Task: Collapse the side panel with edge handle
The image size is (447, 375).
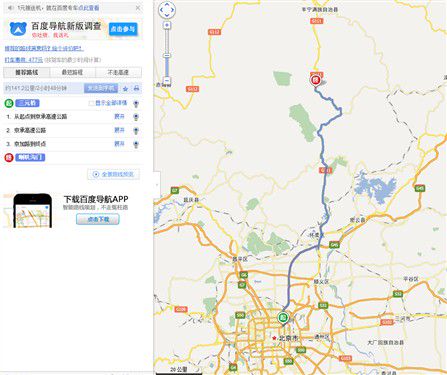Action: tap(157, 184)
